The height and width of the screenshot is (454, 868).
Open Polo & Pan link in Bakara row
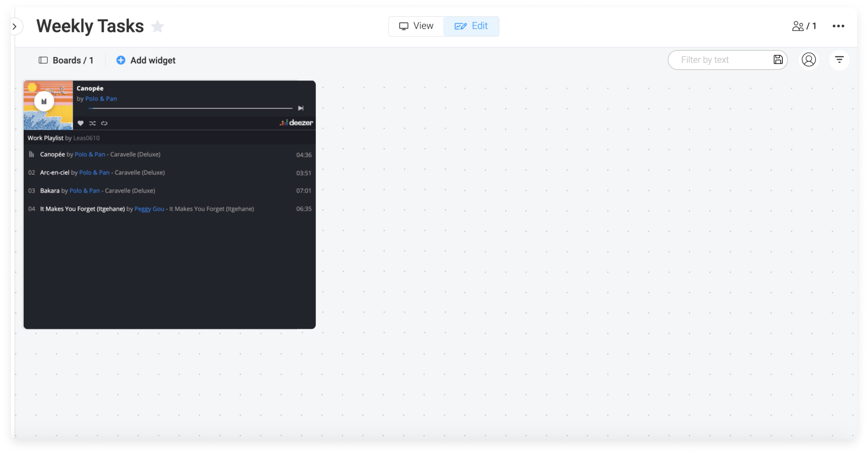[x=85, y=191]
